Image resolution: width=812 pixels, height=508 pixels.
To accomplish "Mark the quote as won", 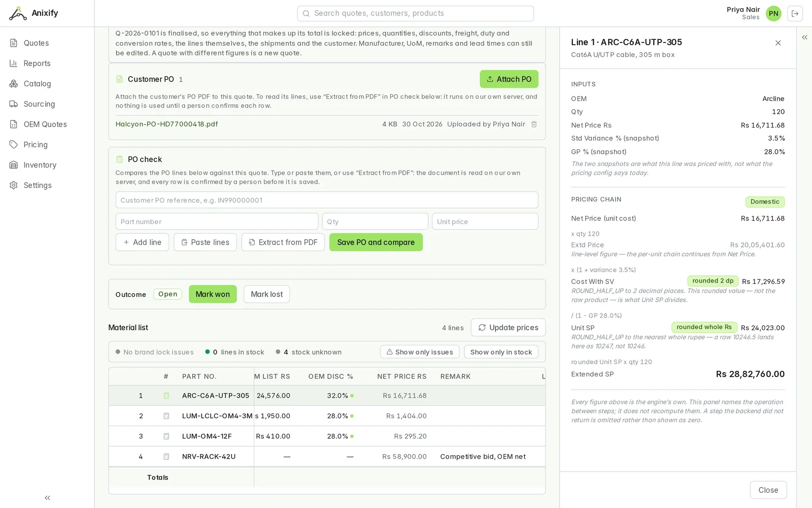I will [x=213, y=294].
